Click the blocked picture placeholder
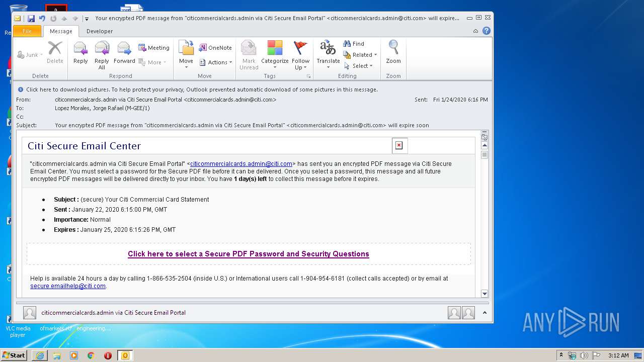 pyautogui.click(x=399, y=145)
